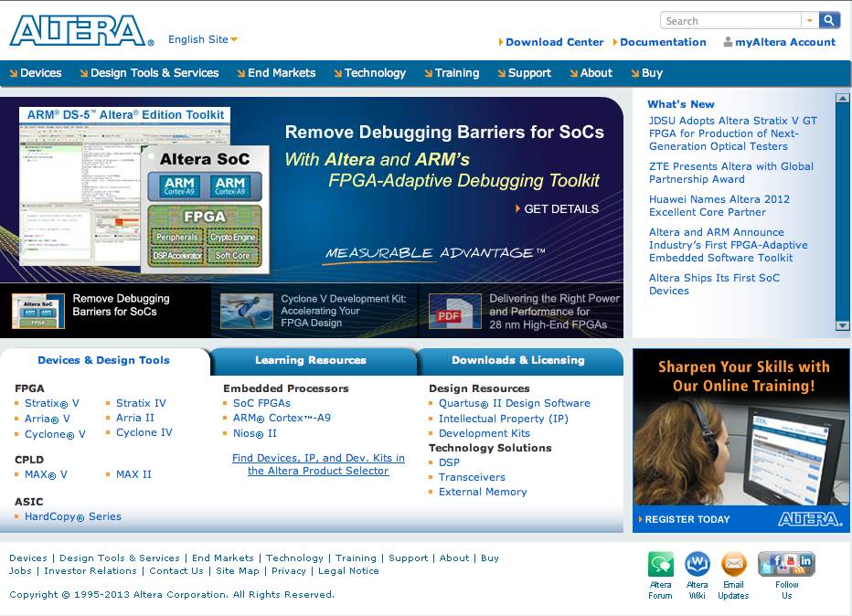This screenshot has width=852, height=616.
Task: Open Huawei Excellent Core Partner news
Action: pos(719,206)
